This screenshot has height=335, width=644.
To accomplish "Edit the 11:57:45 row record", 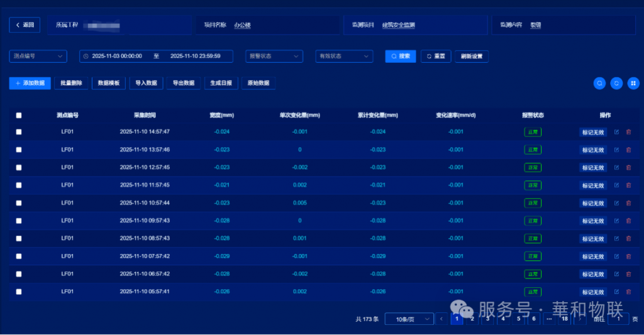I will (616, 185).
